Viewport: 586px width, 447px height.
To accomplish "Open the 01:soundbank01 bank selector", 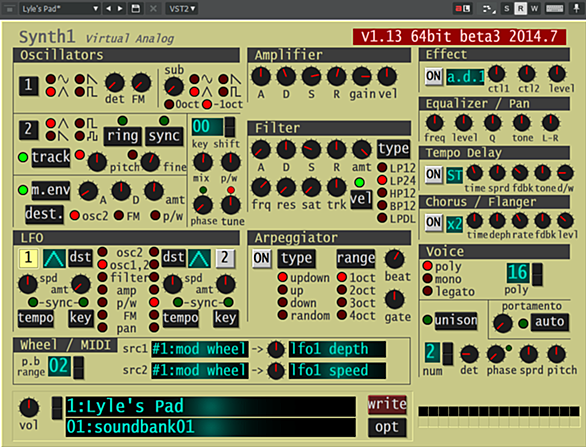I will point(211,427).
